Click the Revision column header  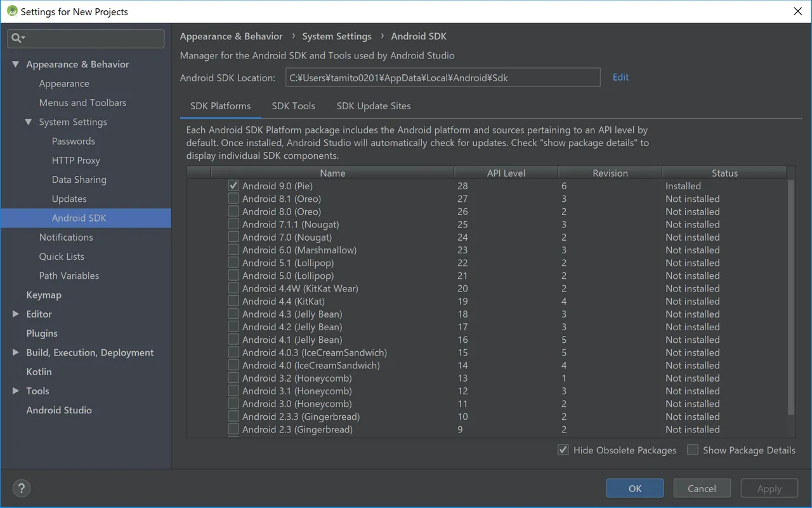coord(610,173)
